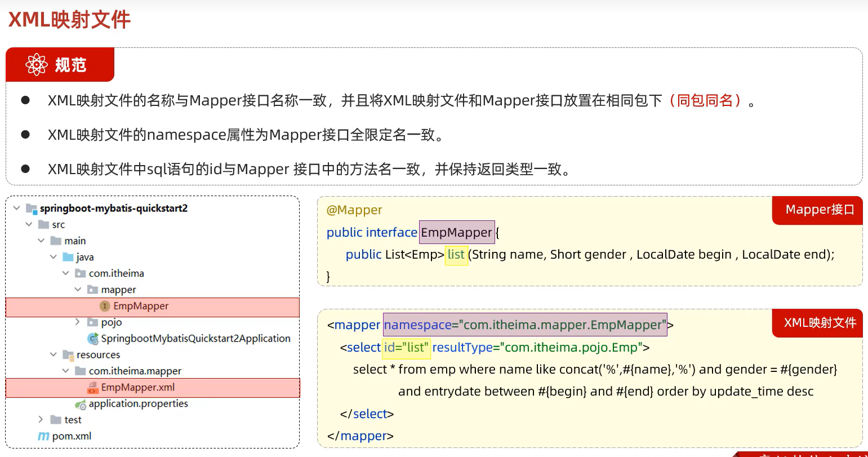Collapse the resources folder chevron

click(x=54, y=355)
